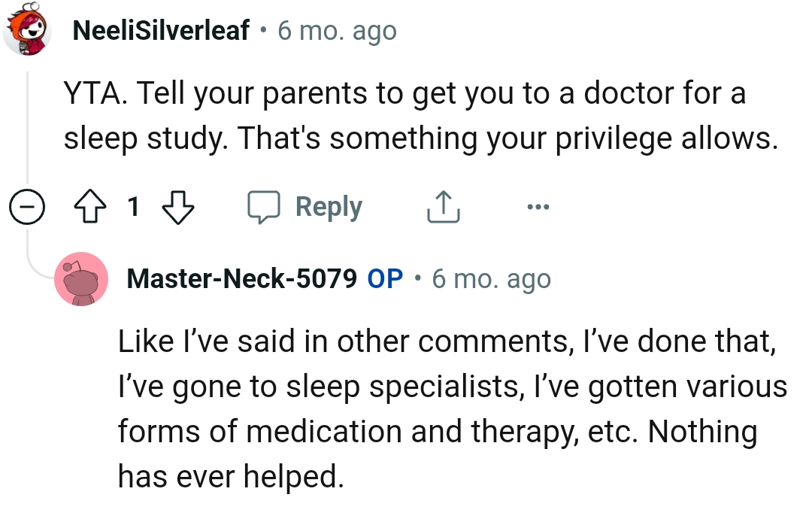Collapse the thread using the circle control
This screenshot has height=522, width=812.
pyautogui.click(x=27, y=207)
